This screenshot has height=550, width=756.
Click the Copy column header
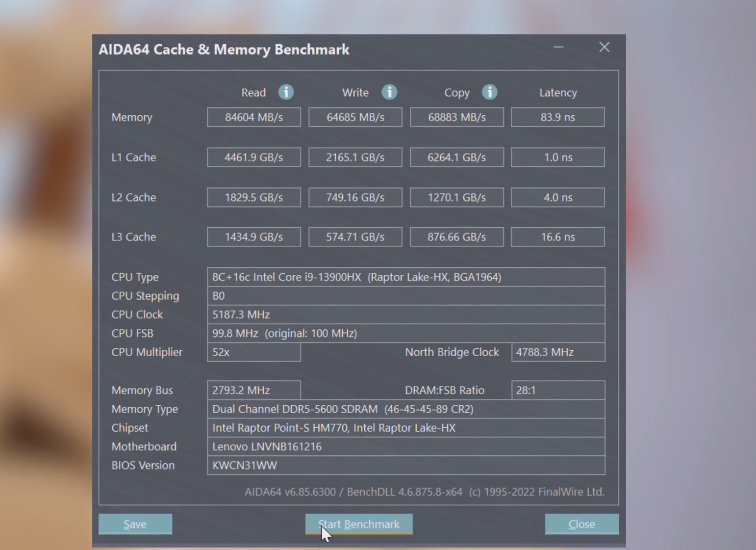pyautogui.click(x=457, y=93)
